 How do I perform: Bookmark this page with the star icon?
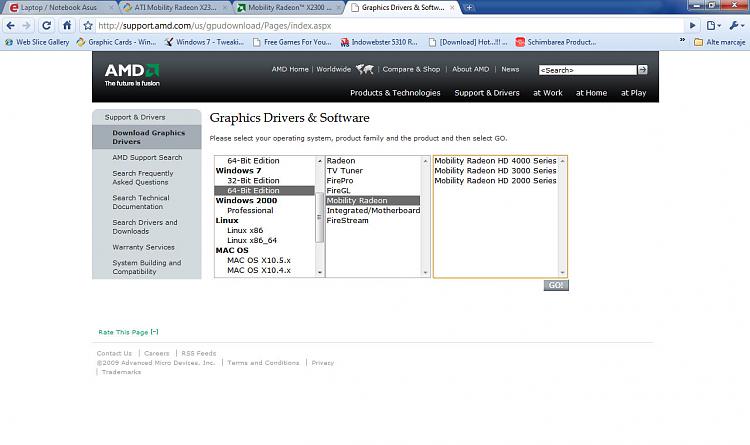point(88,26)
